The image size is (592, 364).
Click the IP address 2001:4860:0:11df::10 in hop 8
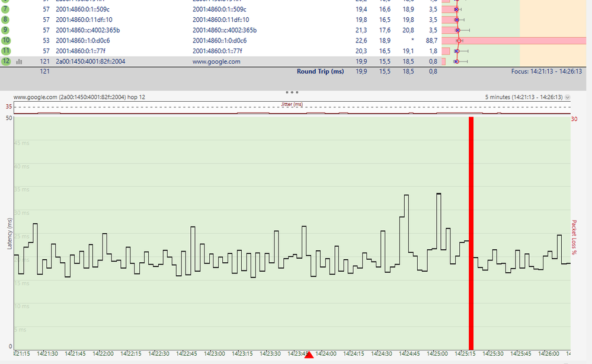(x=84, y=20)
